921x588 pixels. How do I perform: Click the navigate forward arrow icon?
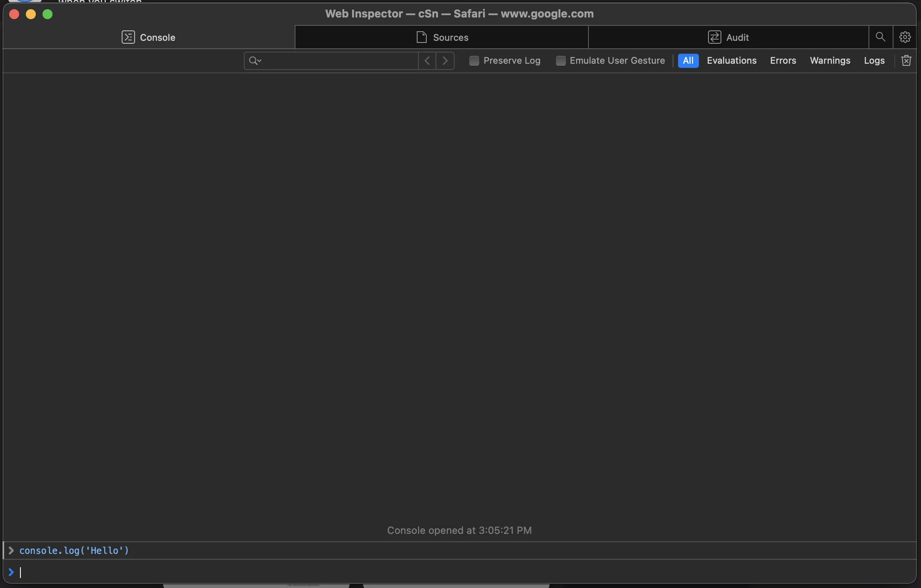(x=444, y=60)
